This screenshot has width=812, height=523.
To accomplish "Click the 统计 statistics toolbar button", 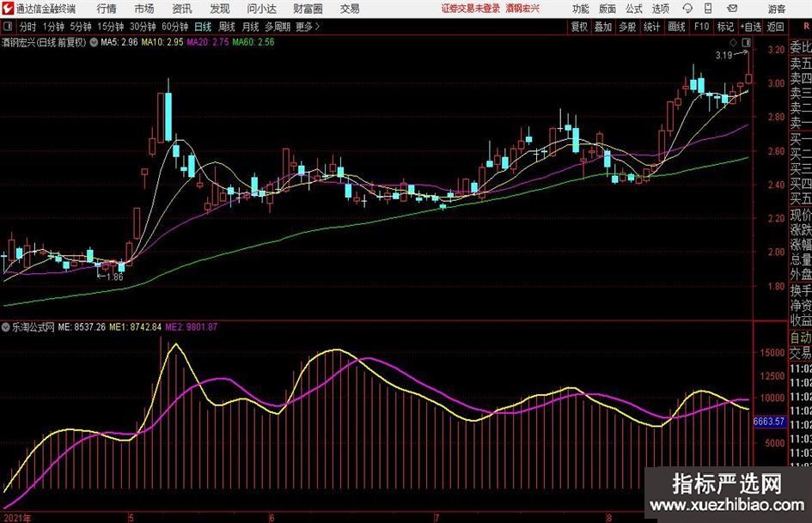I will pos(651,27).
